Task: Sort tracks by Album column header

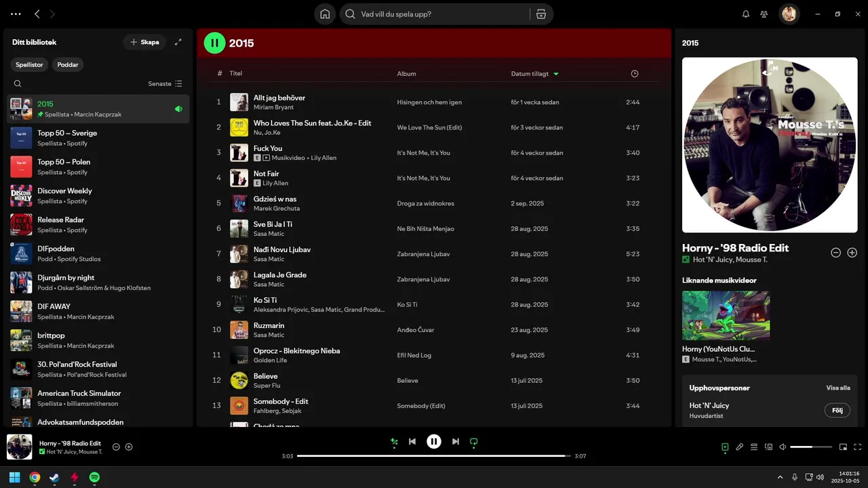Action: click(407, 73)
